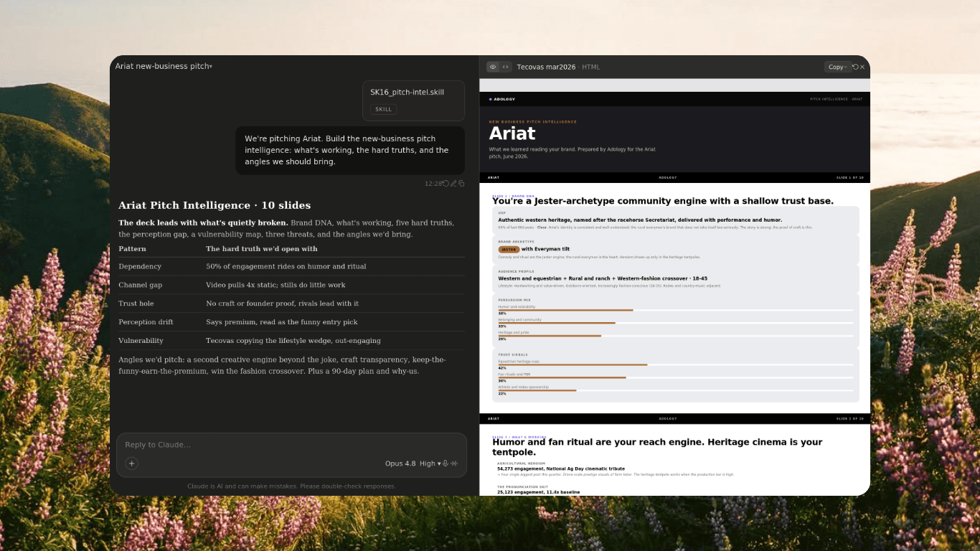Open the SK16_pitch-intel.skill attachment
The width and height of the screenshot is (980, 551).
coord(413,100)
